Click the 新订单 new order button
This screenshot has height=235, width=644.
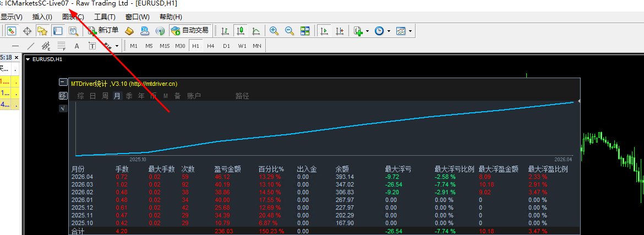(x=103, y=30)
